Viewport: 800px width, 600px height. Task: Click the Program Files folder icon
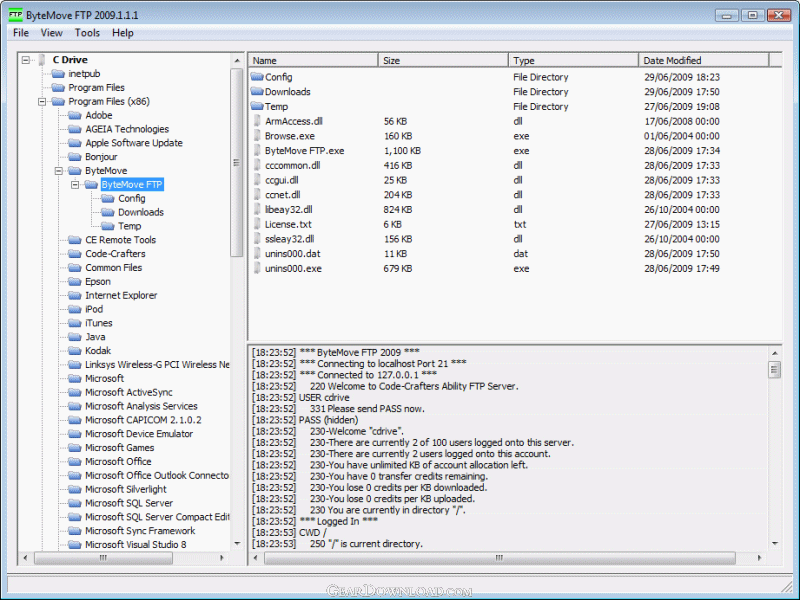pos(58,88)
